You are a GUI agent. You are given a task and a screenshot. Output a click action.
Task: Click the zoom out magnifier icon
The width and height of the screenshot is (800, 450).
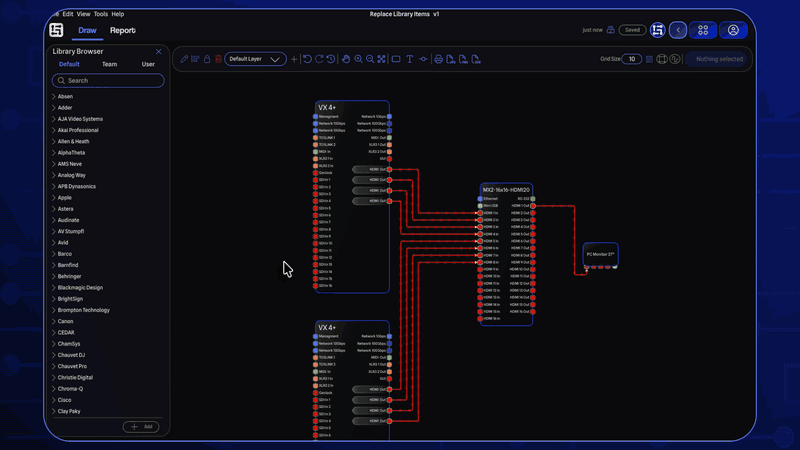(370, 59)
